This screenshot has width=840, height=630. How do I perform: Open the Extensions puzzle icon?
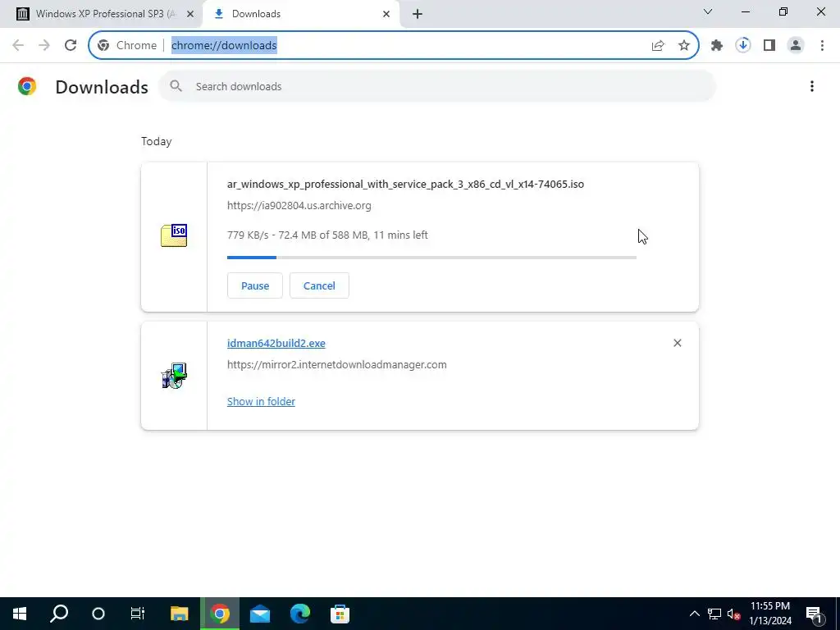pos(717,46)
